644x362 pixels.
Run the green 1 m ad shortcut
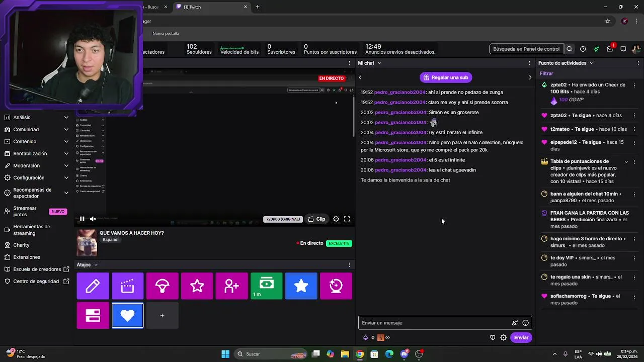click(266, 286)
